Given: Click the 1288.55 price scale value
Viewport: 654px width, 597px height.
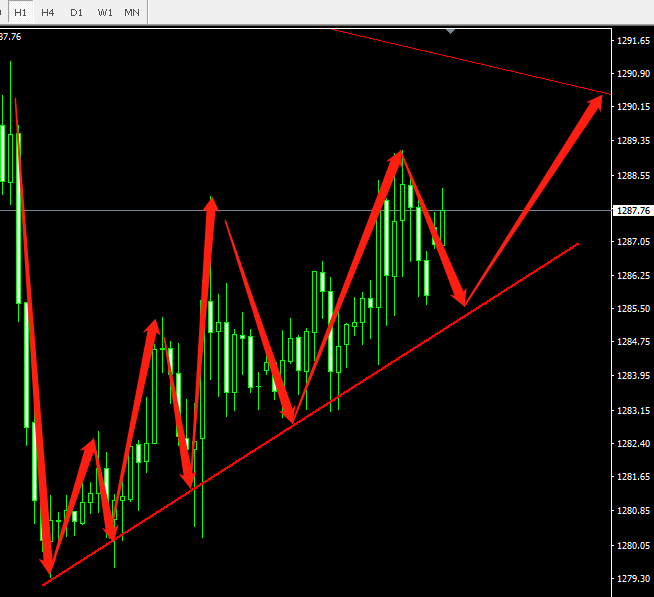Looking at the screenshot, I should pyautogui.click(x=633, y=176).
